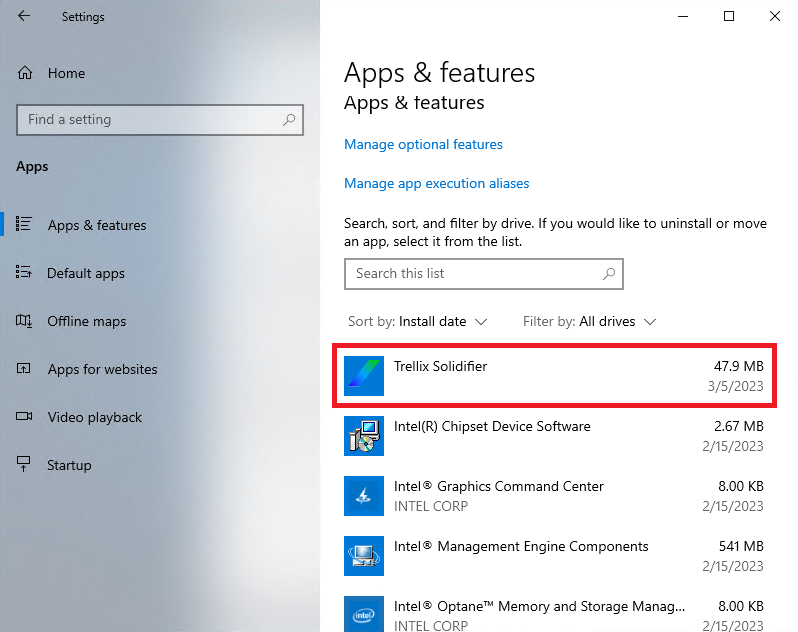Open Video playback settings

[94, 417]
